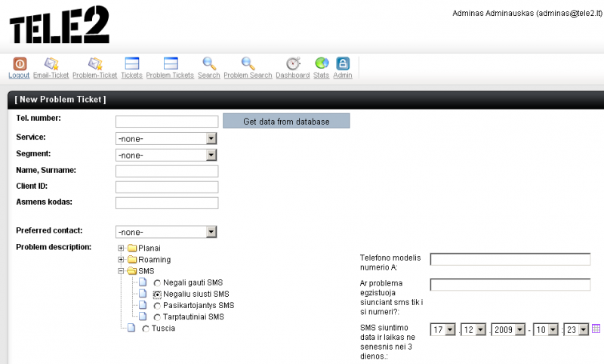Viewport: 604px width, 364px height.
Task: Click the document icon beside Negali gauti SMS
Action: (143, 282)
